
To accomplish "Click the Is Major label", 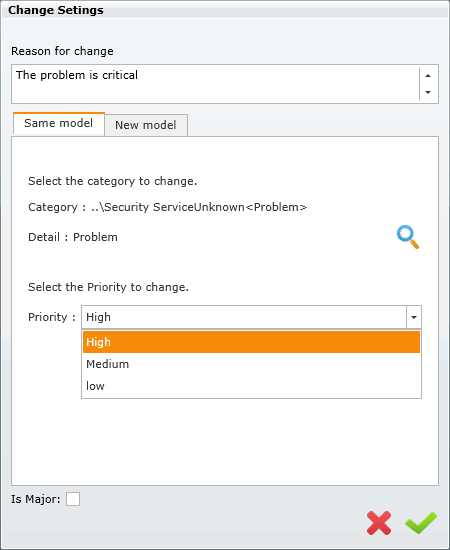I will tap(36, 499).
